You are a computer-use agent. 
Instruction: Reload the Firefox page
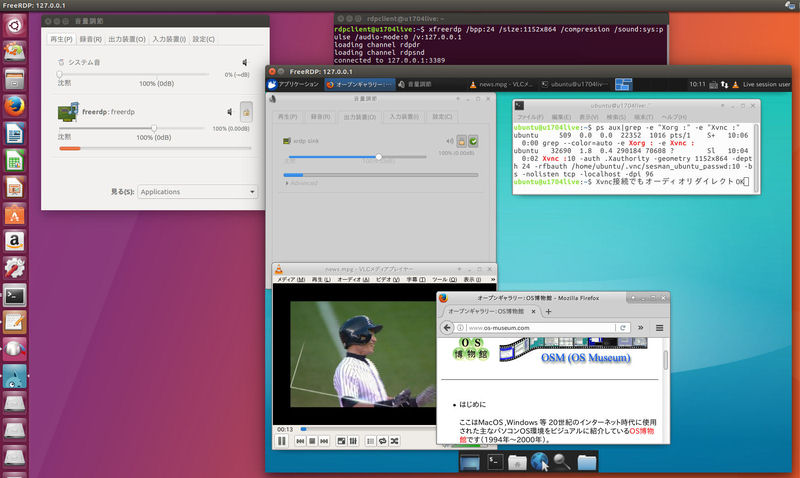tap(622, 328)
